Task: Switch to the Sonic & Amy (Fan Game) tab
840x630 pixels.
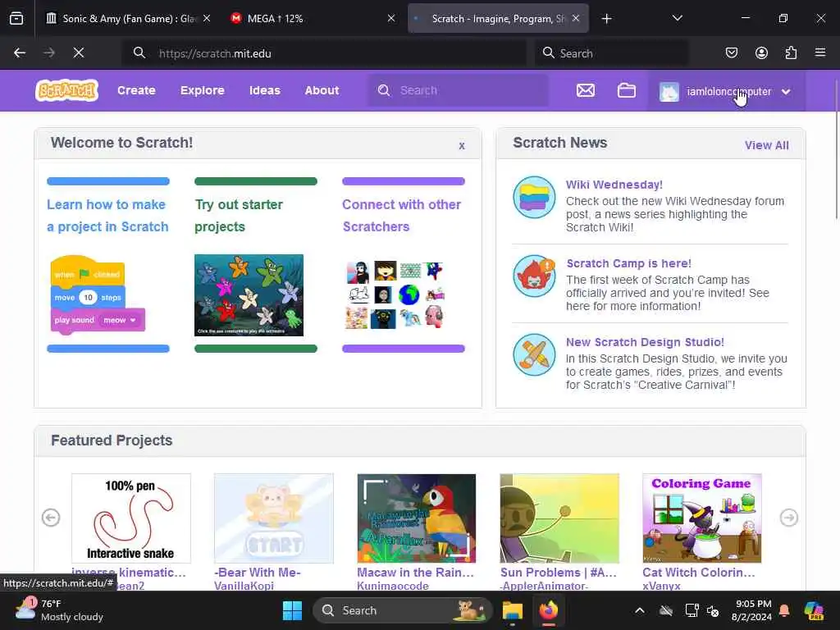Action: [129, 19]
